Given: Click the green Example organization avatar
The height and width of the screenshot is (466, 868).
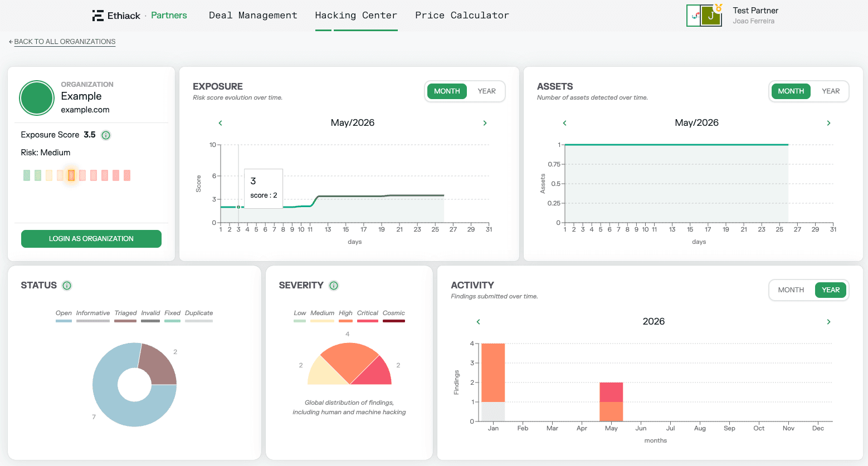Looking at the screenshot, I should pos(37,98).
